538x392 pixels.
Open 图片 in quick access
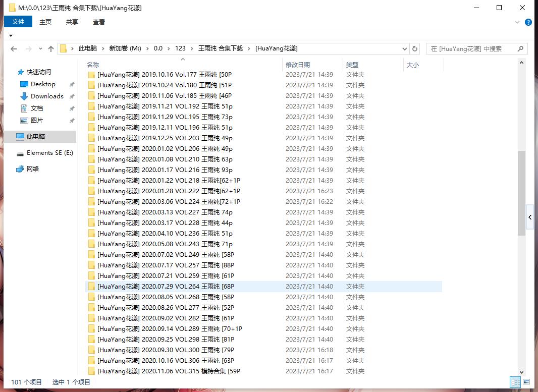37,121
